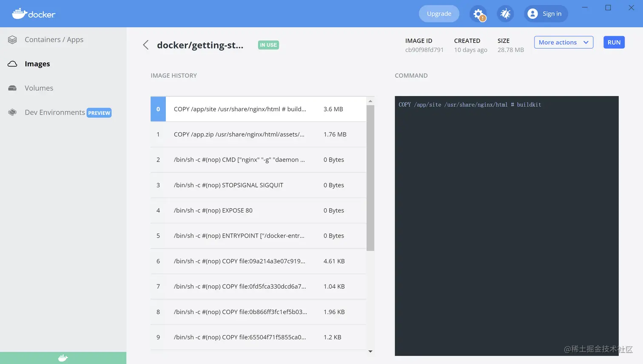Open Dev Environments section

click(55, 112)
